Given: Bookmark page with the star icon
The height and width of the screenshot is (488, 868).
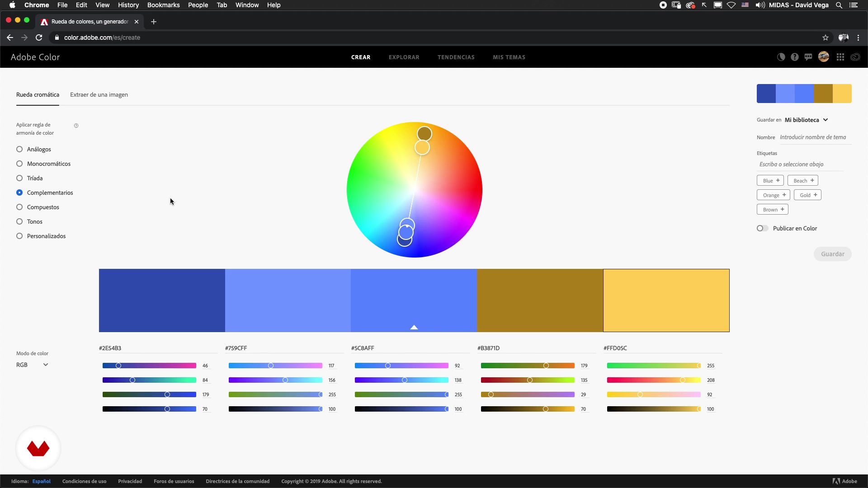Looking at the screenshot, I should point(826,38).
